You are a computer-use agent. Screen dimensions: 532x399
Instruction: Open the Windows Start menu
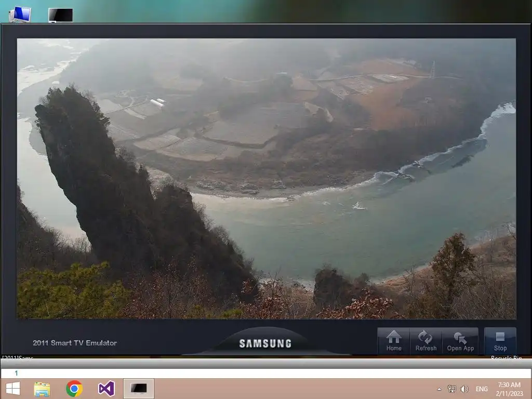[13, 389]
